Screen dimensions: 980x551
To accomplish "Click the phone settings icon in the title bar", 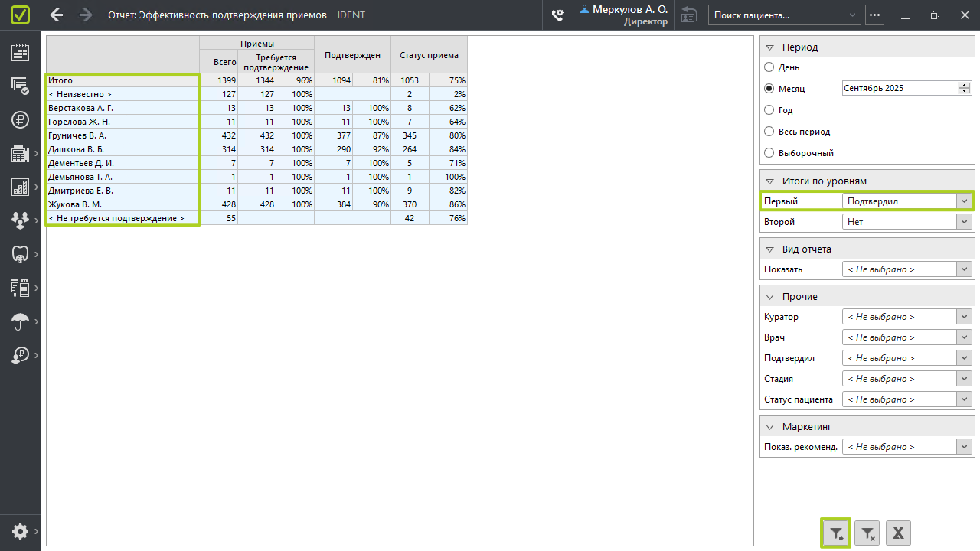I will point(557,15).
